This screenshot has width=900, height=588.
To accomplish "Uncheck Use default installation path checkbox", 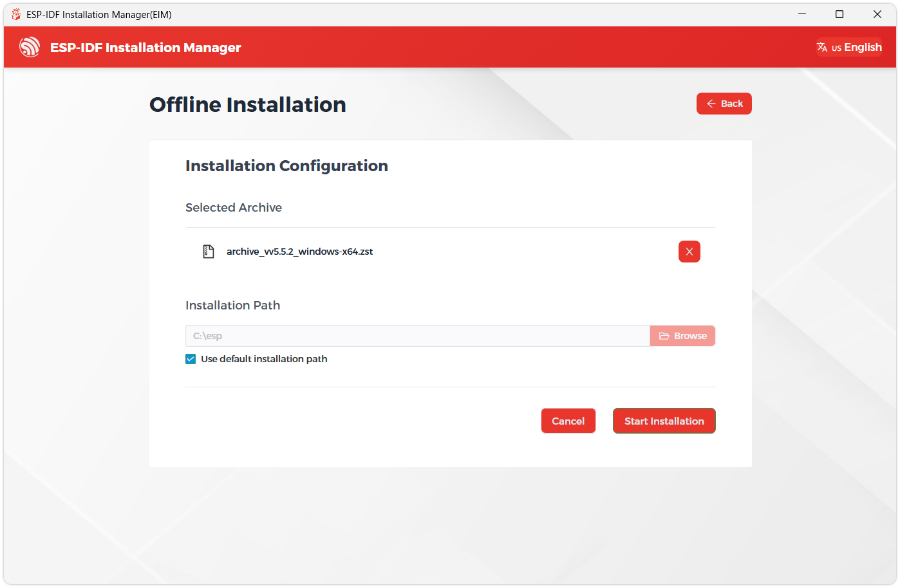I will [x=191, y=359].
